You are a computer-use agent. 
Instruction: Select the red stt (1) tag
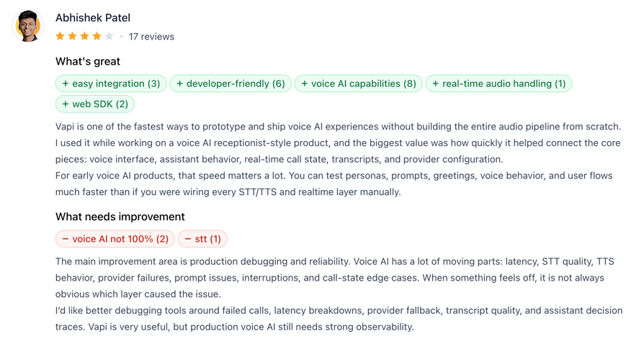[202, 239]
